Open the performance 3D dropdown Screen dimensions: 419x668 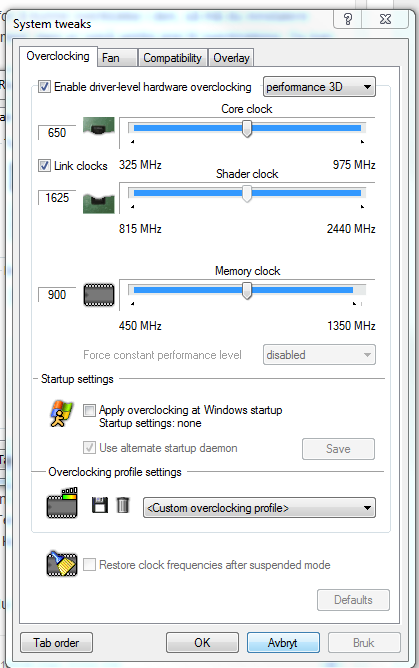pyautogui.click(x=319, y=87)
